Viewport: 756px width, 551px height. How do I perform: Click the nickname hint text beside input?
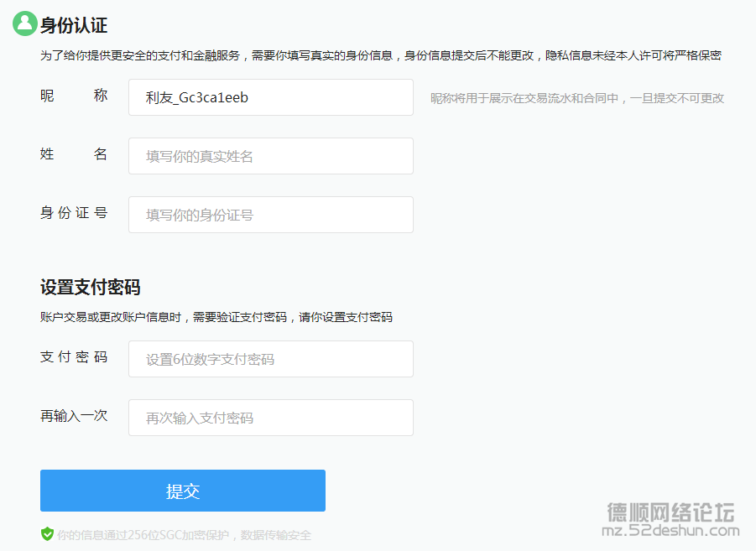[x=576, y=98]
